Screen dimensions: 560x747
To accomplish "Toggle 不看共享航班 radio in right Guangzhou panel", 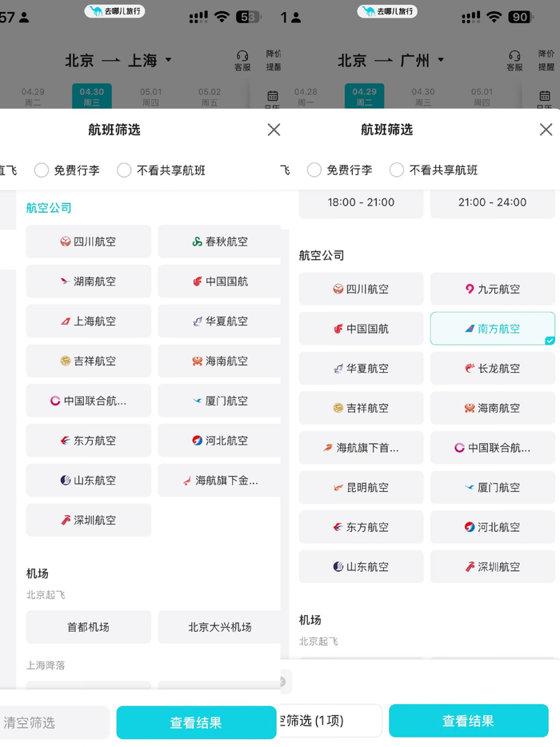I will (397, 170).
